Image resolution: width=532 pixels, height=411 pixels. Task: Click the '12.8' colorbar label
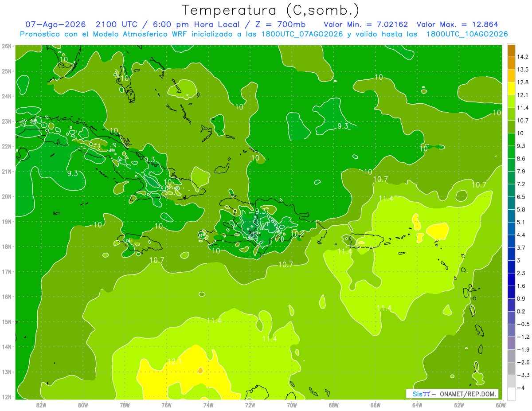522,82
